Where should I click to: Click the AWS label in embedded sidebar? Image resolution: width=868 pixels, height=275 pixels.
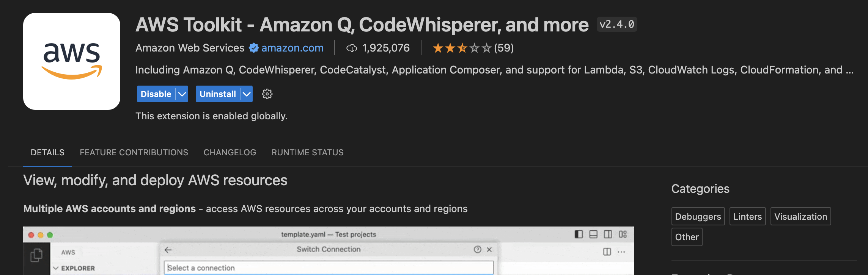point(68,252)
